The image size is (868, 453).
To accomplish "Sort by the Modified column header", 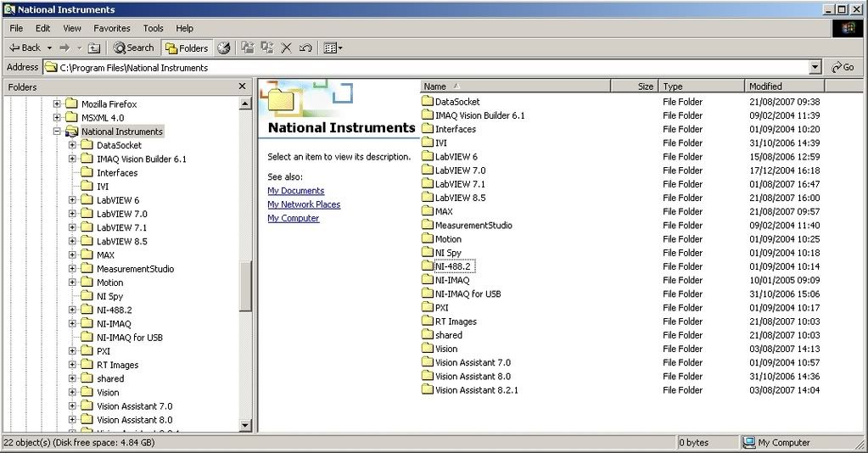I will point(785,87).
